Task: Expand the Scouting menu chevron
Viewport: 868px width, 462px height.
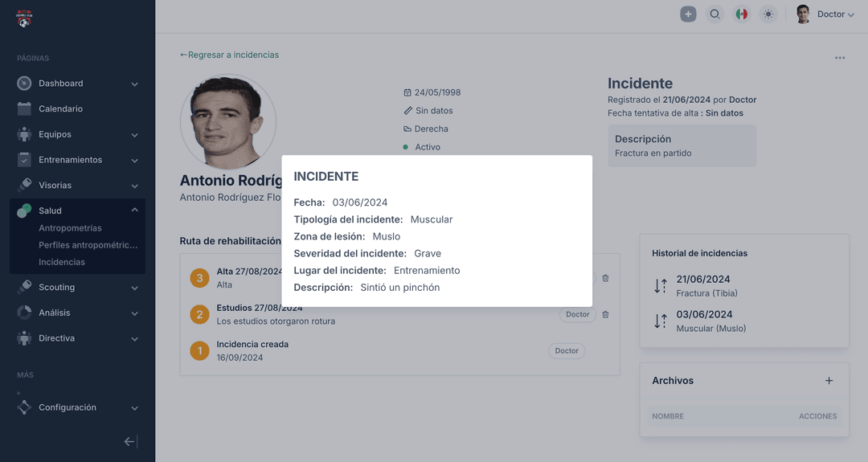Action: 134,288
